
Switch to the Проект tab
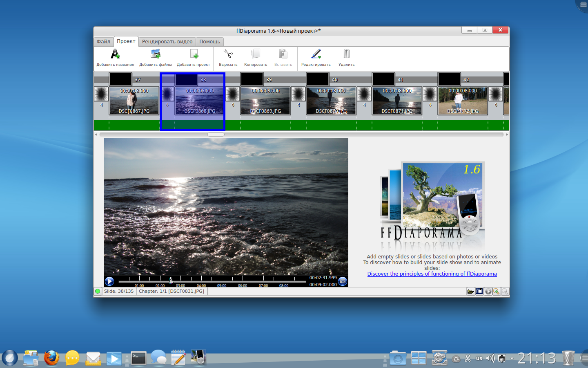click(126, 41)
